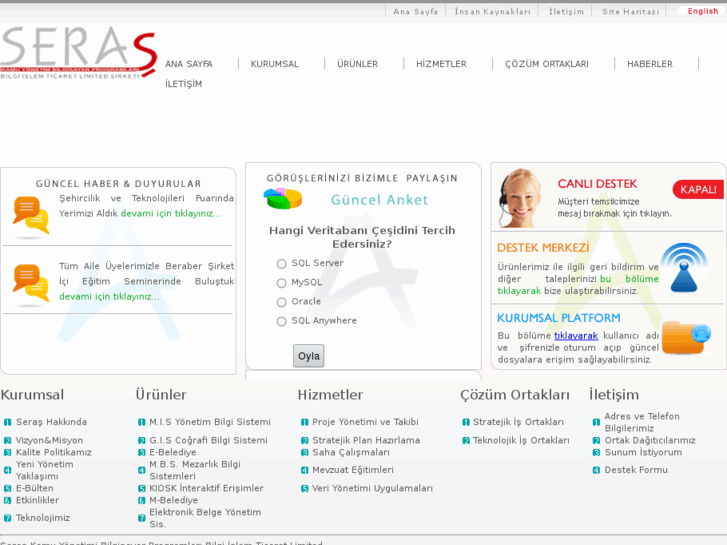This screenshot has height=545, width=727.
Task: Open HABERLER main menu item
Action: tap(650, 64)
